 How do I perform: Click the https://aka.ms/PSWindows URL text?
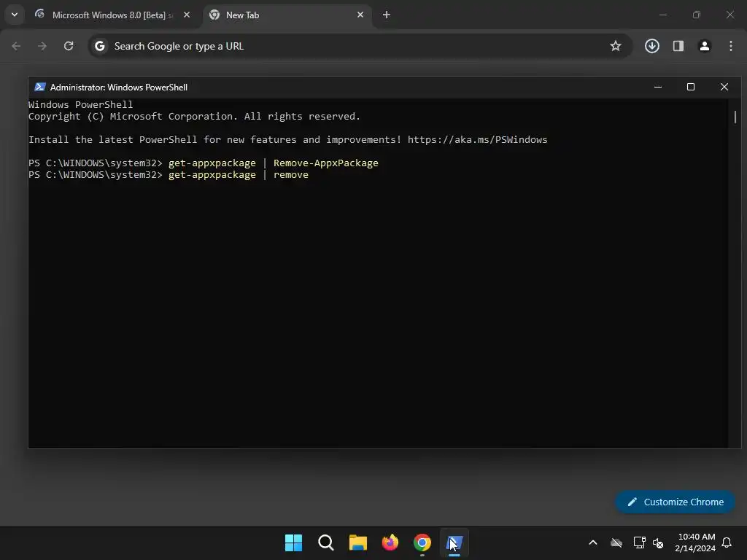pos(477,139)
